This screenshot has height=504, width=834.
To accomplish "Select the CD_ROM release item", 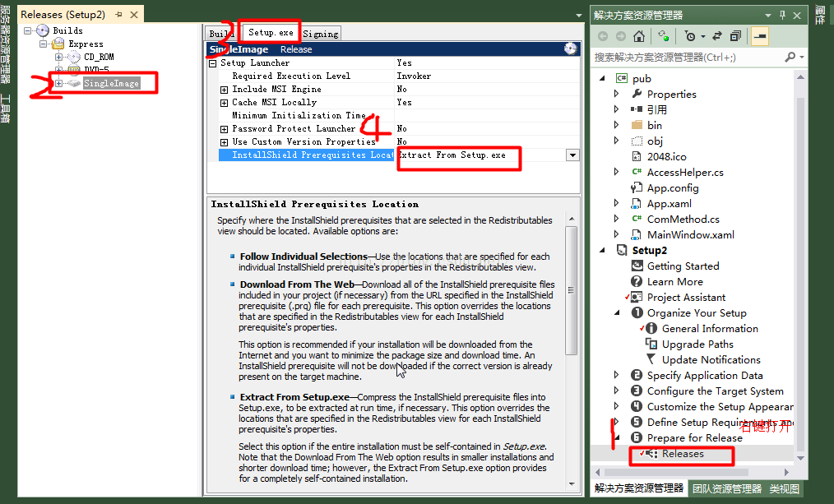I will pos(99,57).
